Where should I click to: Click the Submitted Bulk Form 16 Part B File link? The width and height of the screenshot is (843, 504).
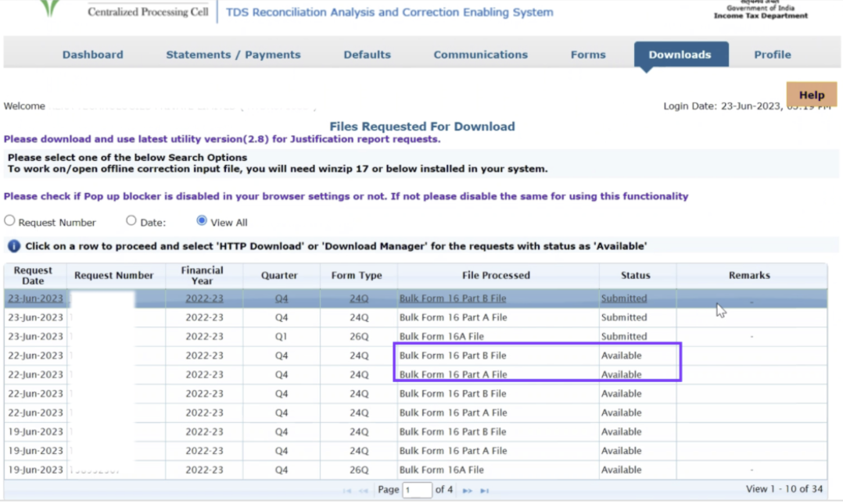click(x=453, y=298)
